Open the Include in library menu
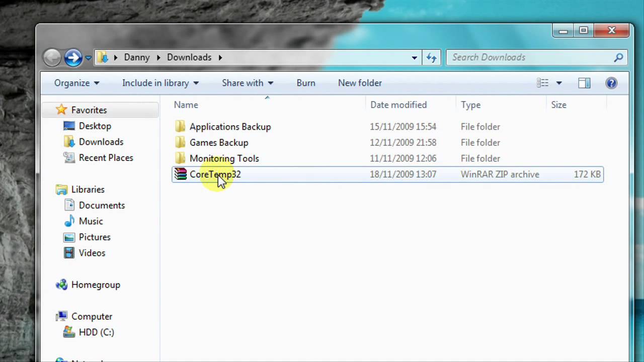The height and width of the screenshot is (362, 644). pyautogui.click(x=160, y=83)
